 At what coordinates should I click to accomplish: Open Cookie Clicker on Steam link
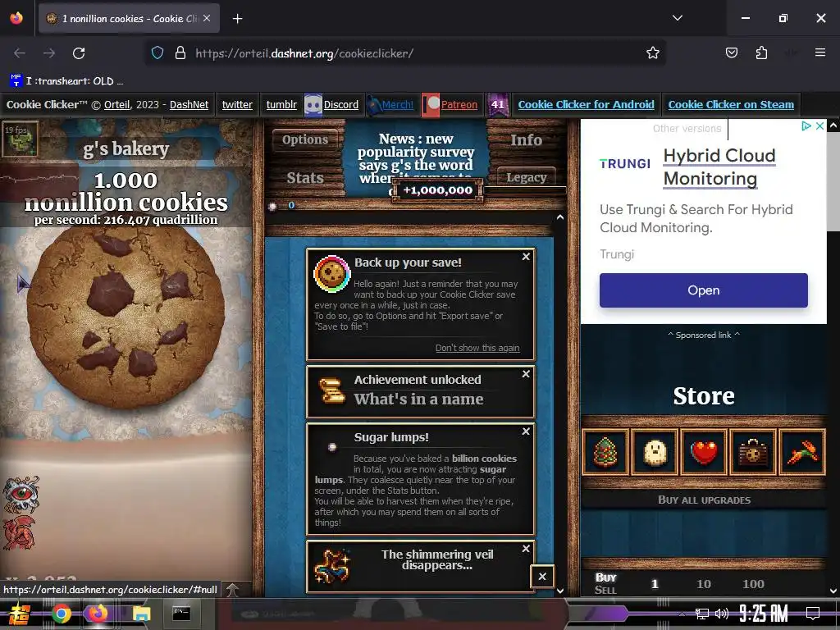coord(731,104)
